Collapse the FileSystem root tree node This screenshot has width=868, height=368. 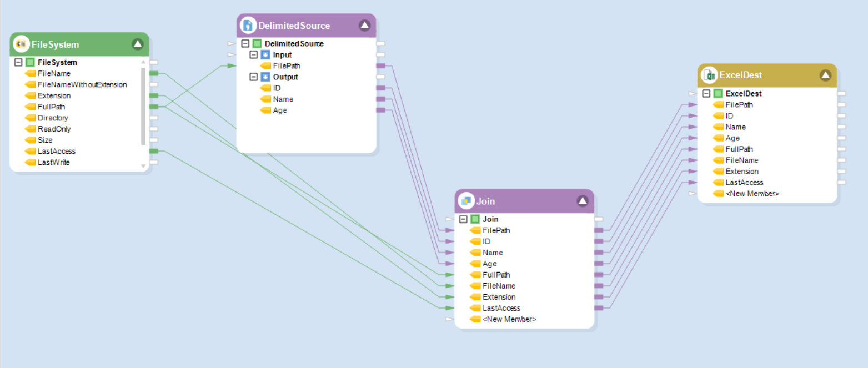point(18,62)
